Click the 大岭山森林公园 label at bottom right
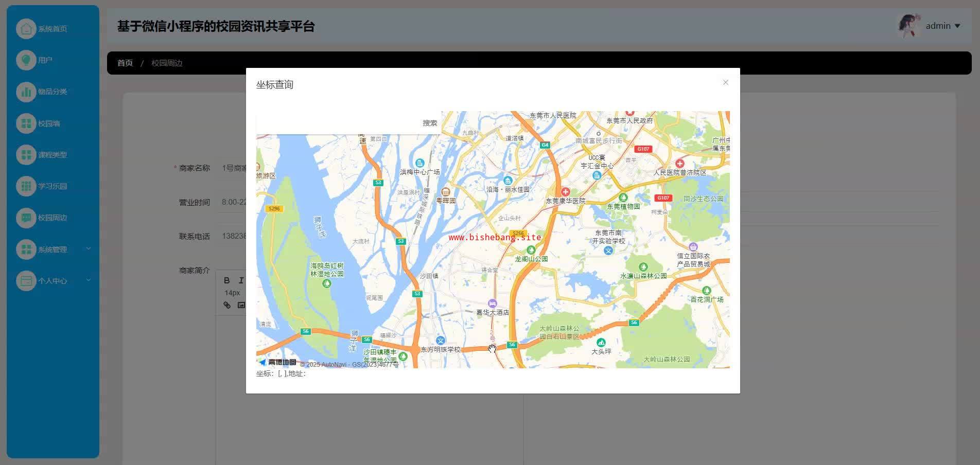 coord(667,360)
